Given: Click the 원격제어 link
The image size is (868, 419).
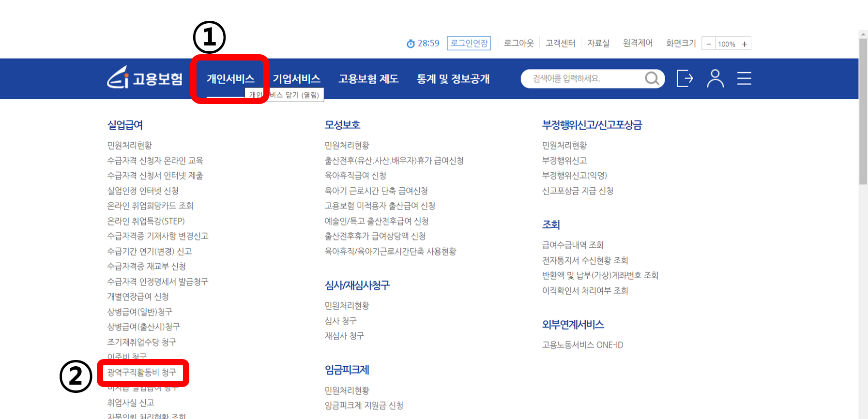Looking at the screenshot, I should 638,43.
